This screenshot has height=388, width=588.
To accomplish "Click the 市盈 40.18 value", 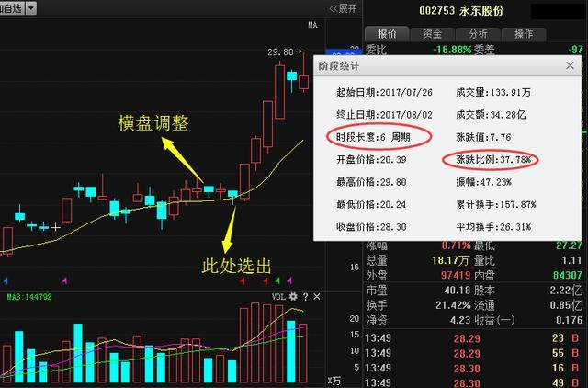I will (x=458, y=291).
